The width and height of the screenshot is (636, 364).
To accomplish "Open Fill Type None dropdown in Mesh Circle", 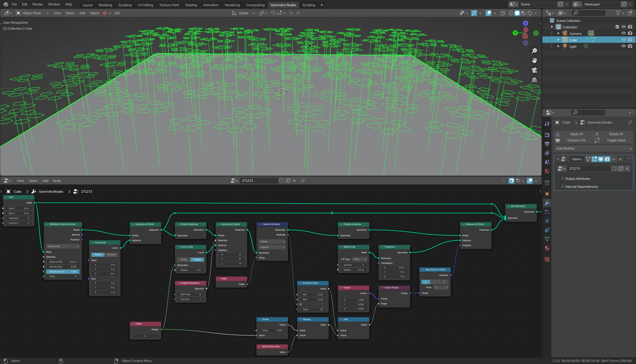I will [x=359, y=259].
